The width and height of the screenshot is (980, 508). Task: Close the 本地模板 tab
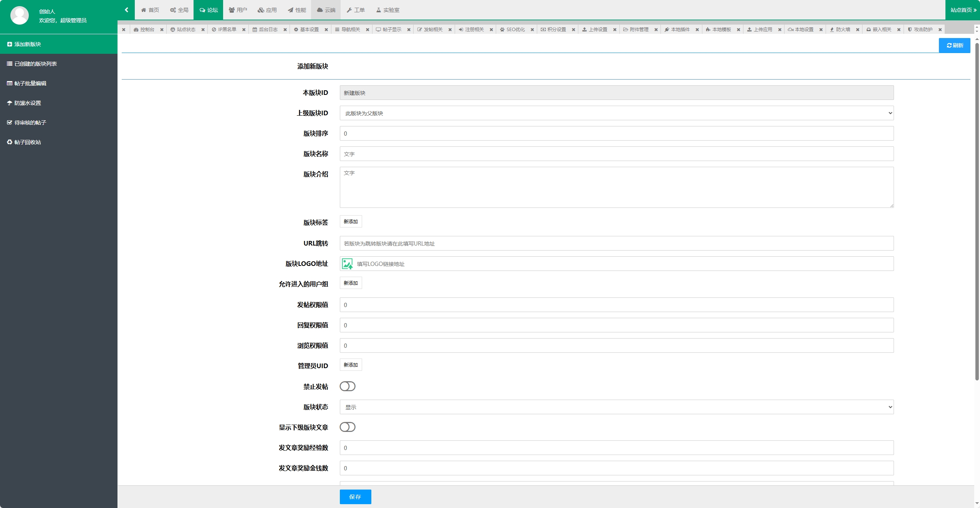(x=738, y=30)
